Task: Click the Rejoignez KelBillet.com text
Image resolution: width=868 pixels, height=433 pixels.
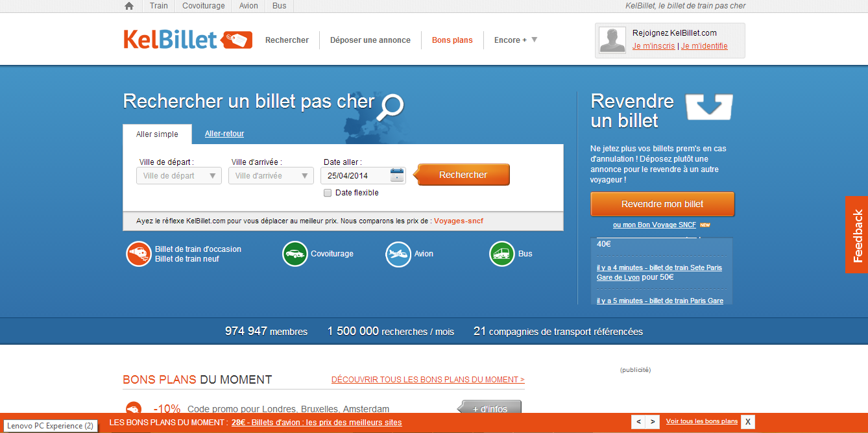Action: (675, 33)
